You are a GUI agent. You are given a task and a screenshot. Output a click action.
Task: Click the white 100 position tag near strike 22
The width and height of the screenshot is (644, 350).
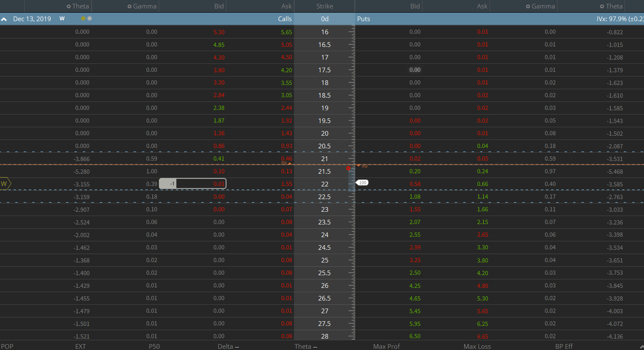pos(363,183)
